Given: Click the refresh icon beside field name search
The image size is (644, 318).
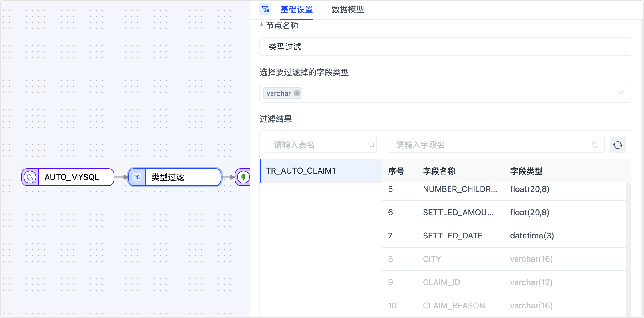Looking at the screenshot, I should click(x=618, y=145).
